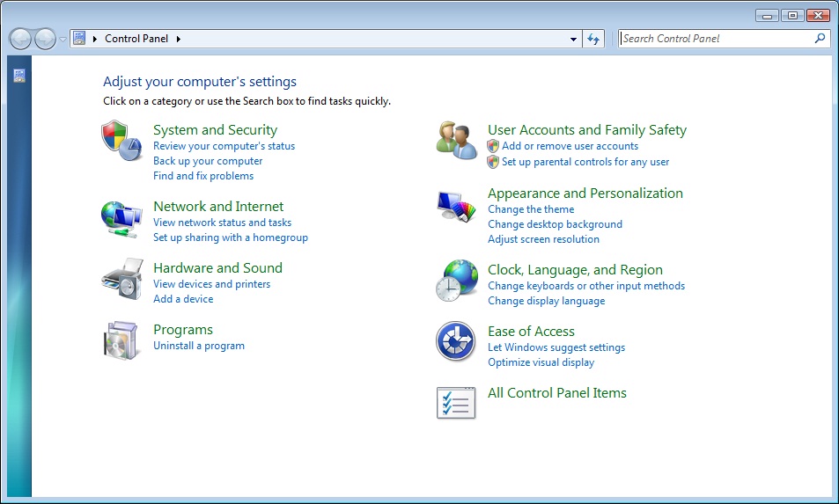Click Set up parental controls for any user
This screenshot has height=504, width=839.
point(585,162)
